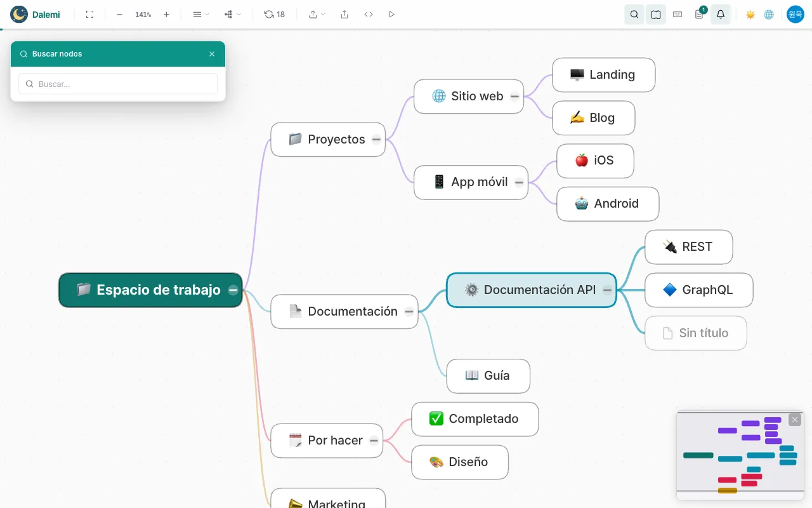The image size is (812, 508).
Task: Open the user avatar menu
Action: pos(796,14)
